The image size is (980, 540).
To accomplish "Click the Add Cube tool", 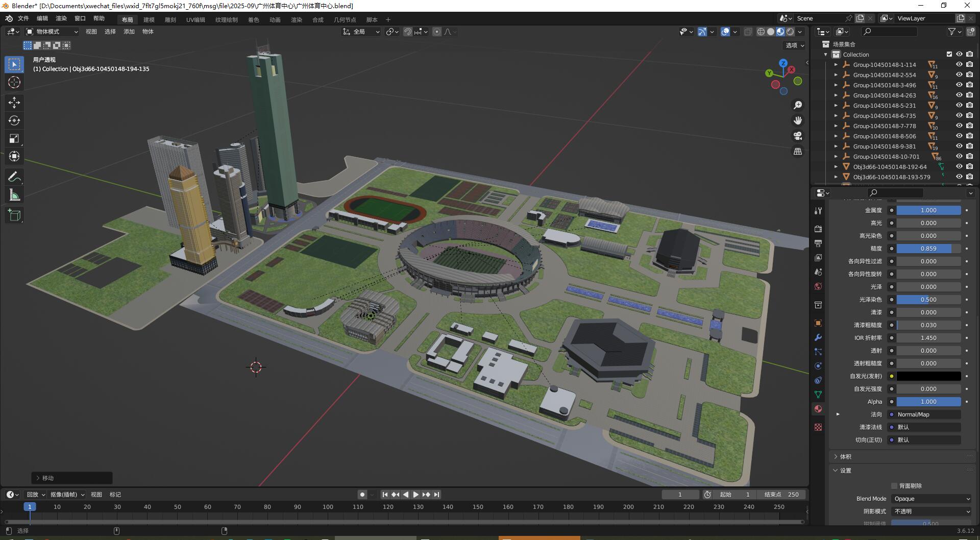I will (14, 215).
